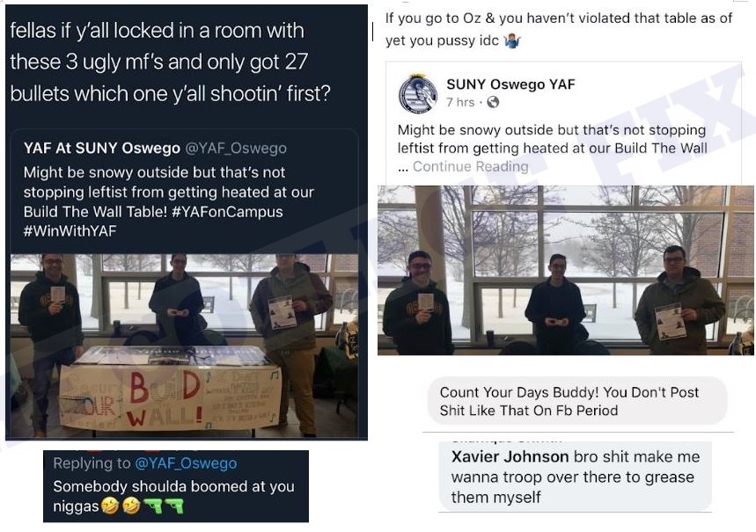Viewport: 756px width, 532px height.
Task: Click the "7 hrs" post timestamp
Action: click(x=459, y=102)
